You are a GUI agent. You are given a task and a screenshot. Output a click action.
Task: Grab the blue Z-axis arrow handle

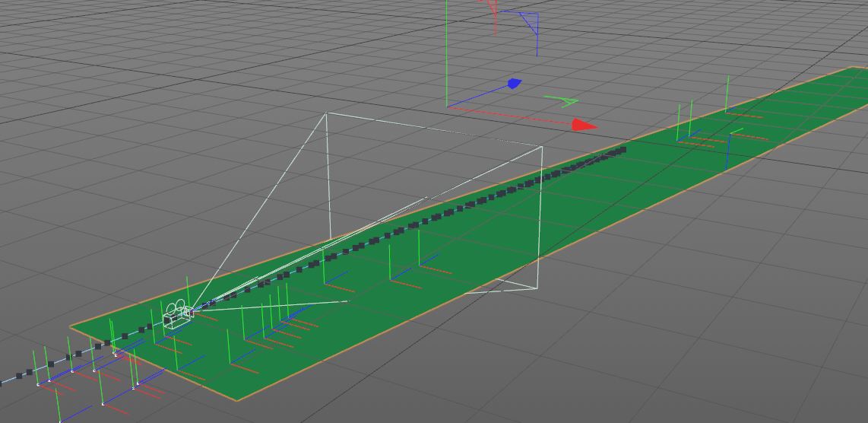coord(515,84)
